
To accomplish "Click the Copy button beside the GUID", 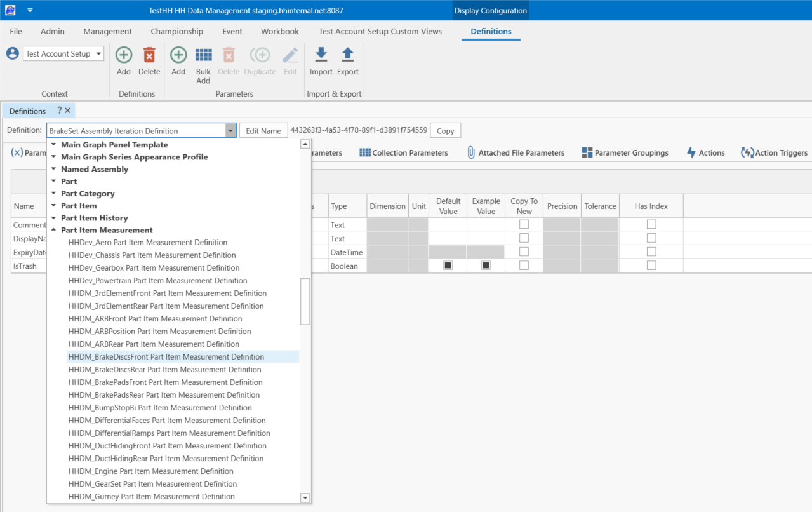I will coord(445,131).
